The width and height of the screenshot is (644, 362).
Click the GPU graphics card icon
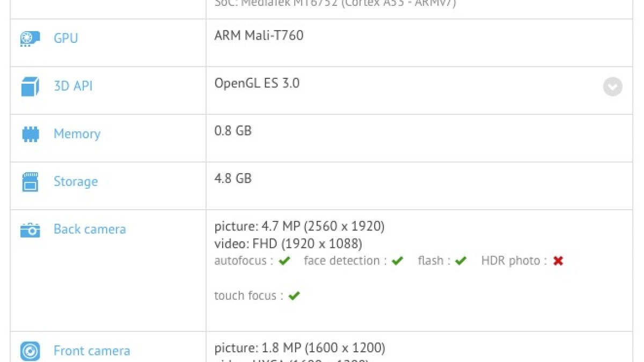[x=30, y=39]
